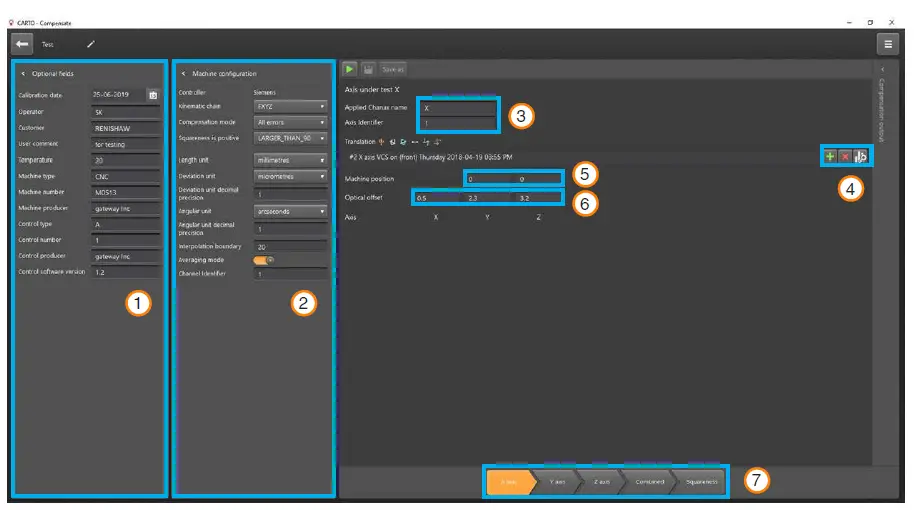Switch to the X axis step tab
This screenshot has height=510, width=917.
tap(510, 482)
